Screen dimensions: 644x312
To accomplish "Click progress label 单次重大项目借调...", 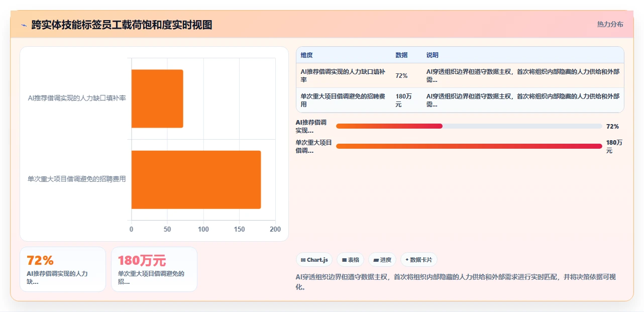I will (x=314, y=146).
